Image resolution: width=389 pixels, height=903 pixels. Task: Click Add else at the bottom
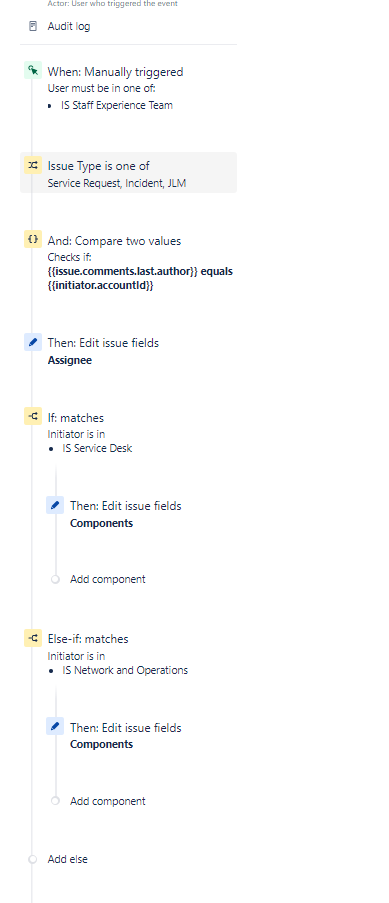(x=67, y=859)
